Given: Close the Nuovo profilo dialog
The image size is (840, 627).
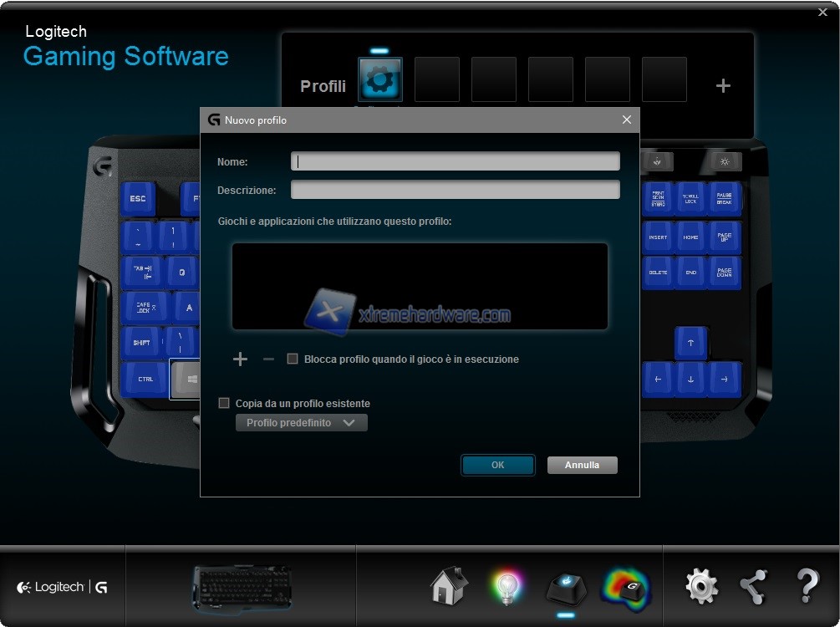Looking at the screenshot, I should [x=627, y=120].
